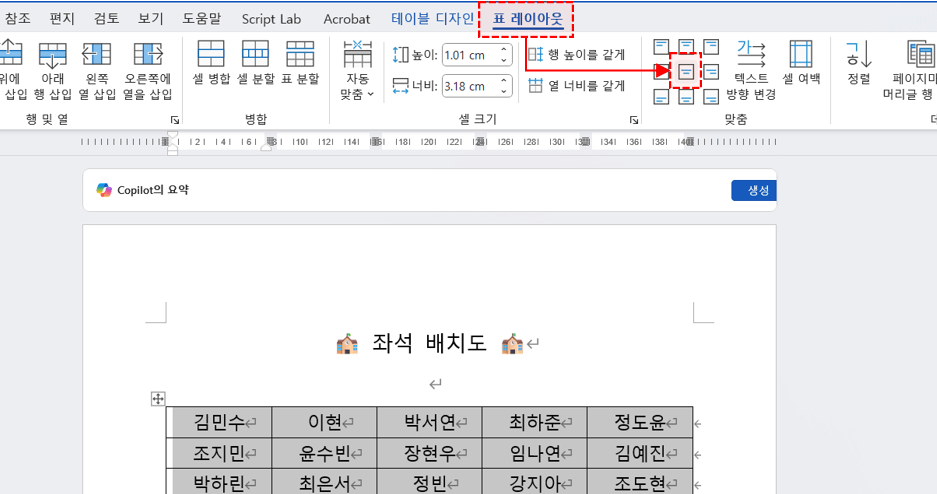This screenshot has width=937, height=494.
Task: Switch to the 테이블 디자인 tab
Action: click(x=433, y=19)
